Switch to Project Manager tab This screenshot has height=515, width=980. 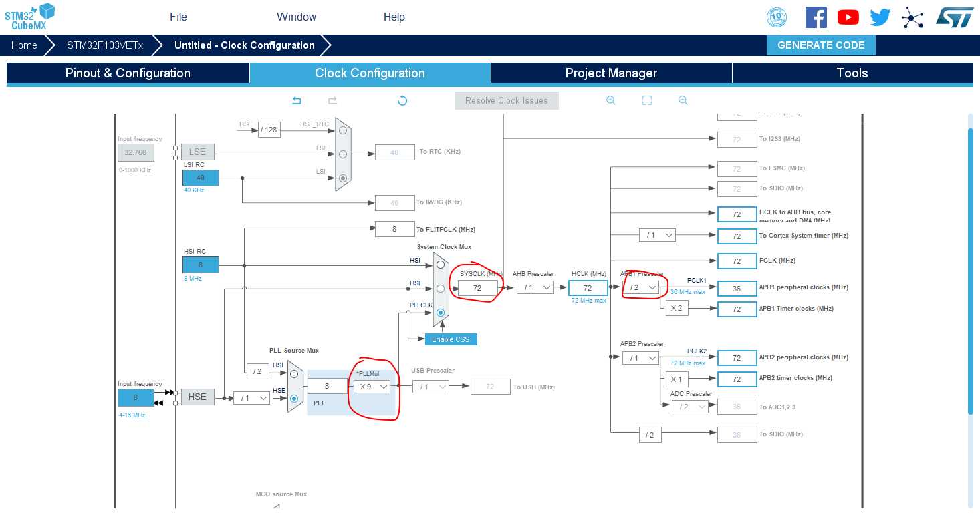[x=611, y=73]
